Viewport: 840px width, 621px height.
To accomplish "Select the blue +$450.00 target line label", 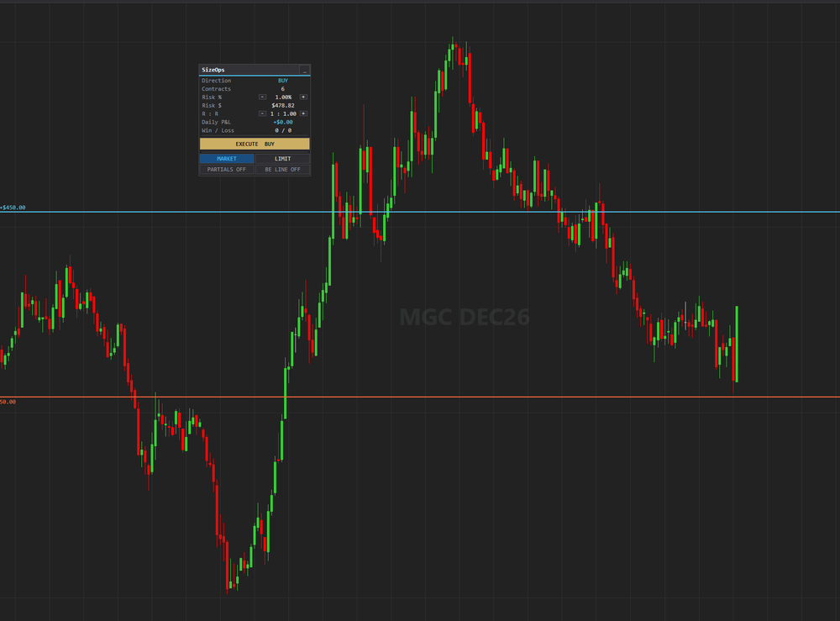I will coord(13,208).
